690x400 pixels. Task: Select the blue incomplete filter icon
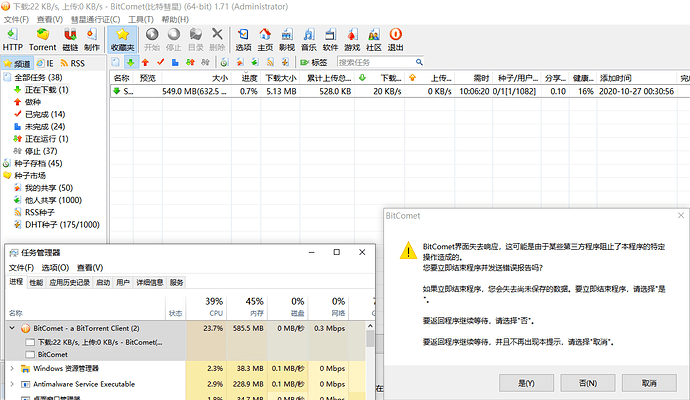[175, 62]
